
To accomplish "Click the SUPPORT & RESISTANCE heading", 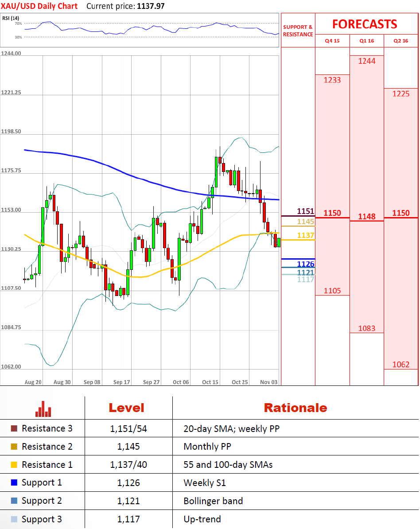I will [x=298, y=31].
